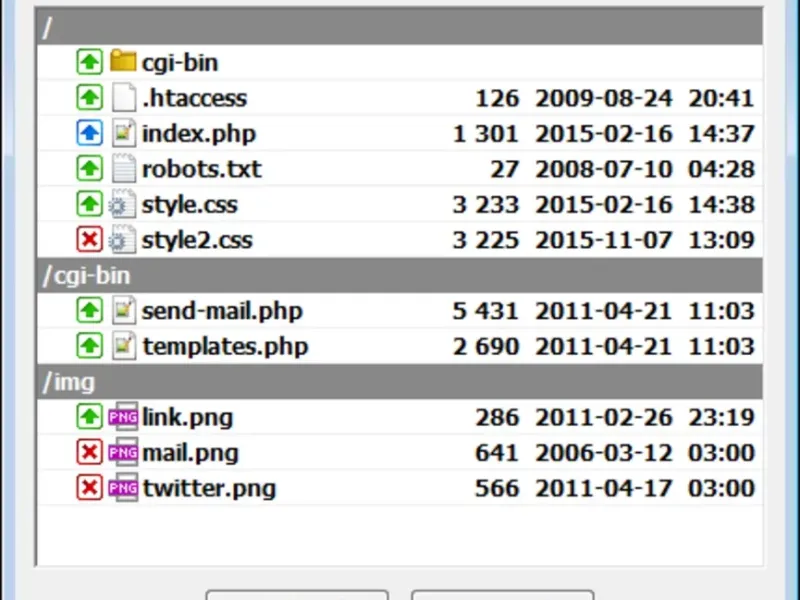Collapse the root "/" group header

point(398,27)
